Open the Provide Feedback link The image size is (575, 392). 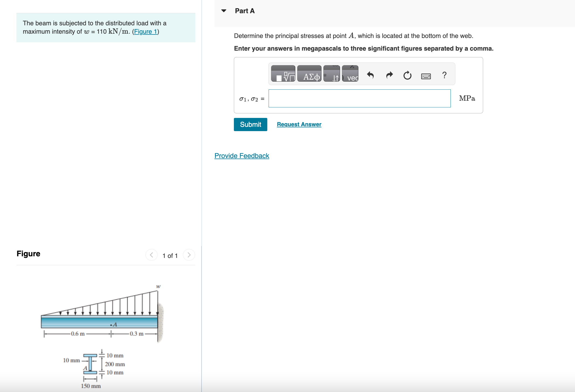tap(242, 156)
